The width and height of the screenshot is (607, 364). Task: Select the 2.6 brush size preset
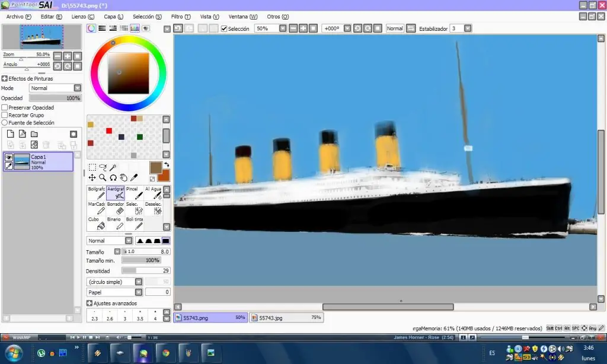pyautogui.click(x=110, y=315)
